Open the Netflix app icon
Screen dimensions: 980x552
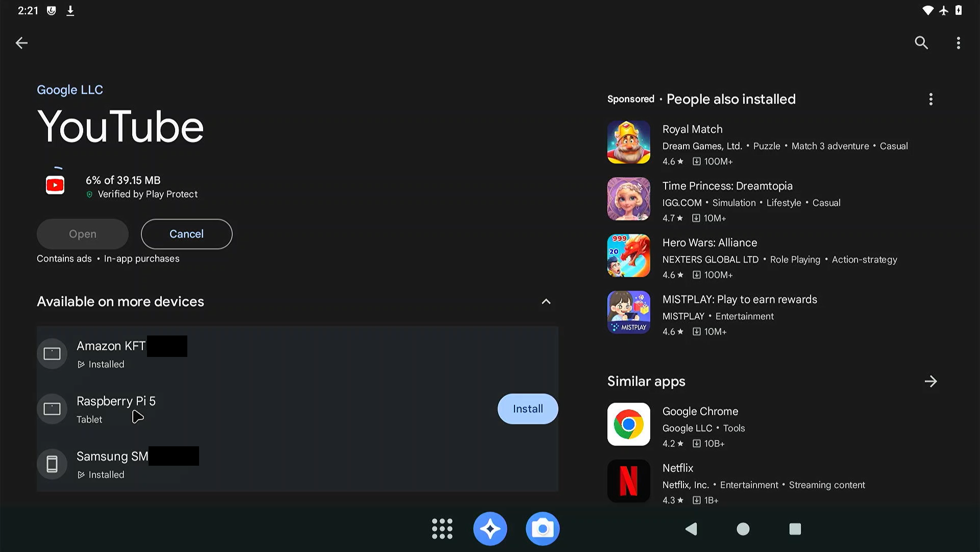(x=628, y=481)
